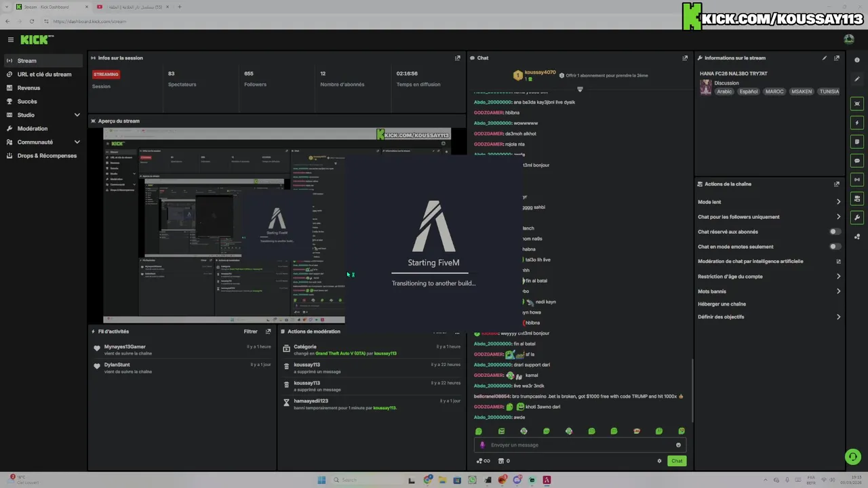The width and height of the screenshot is (868, 488).
Task: Open the Mode lent settings
Action: pos(769,202)
